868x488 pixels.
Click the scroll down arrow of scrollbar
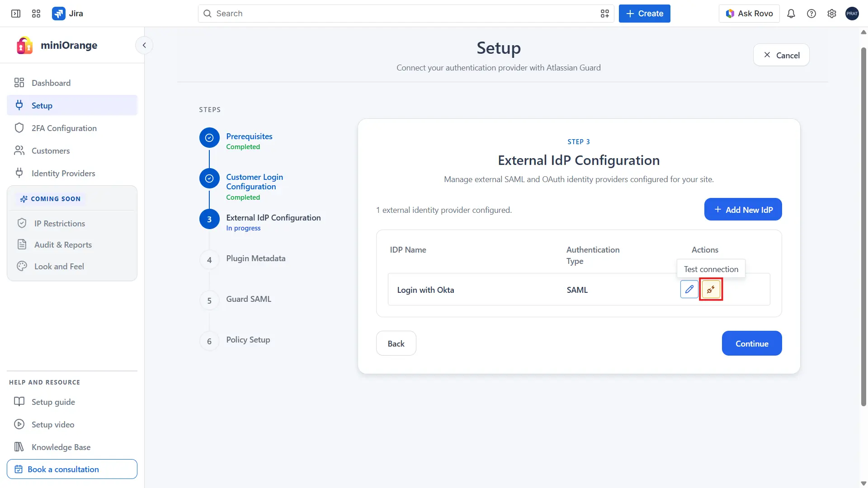[863, 483]
